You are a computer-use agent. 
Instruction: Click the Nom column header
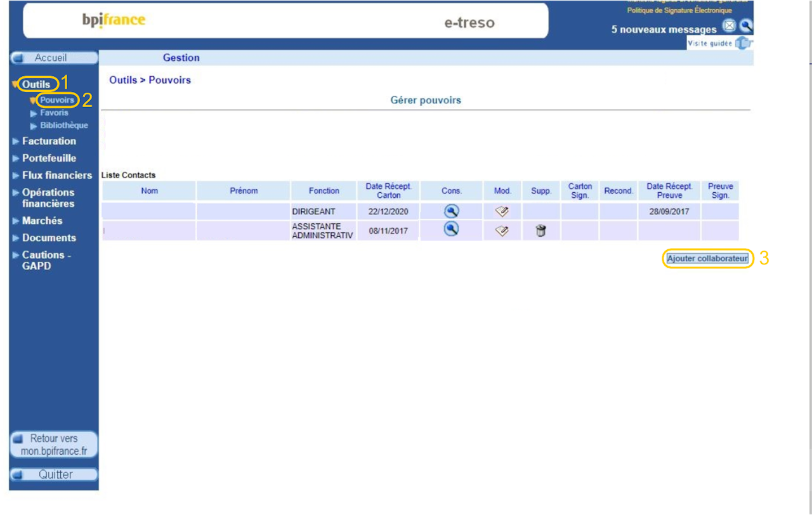[x=150, y=190]
